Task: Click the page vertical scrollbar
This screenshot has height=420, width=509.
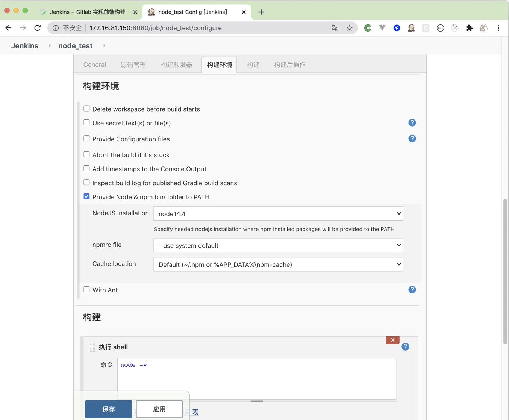Action: pyautogui.click(x=505, y=271)
